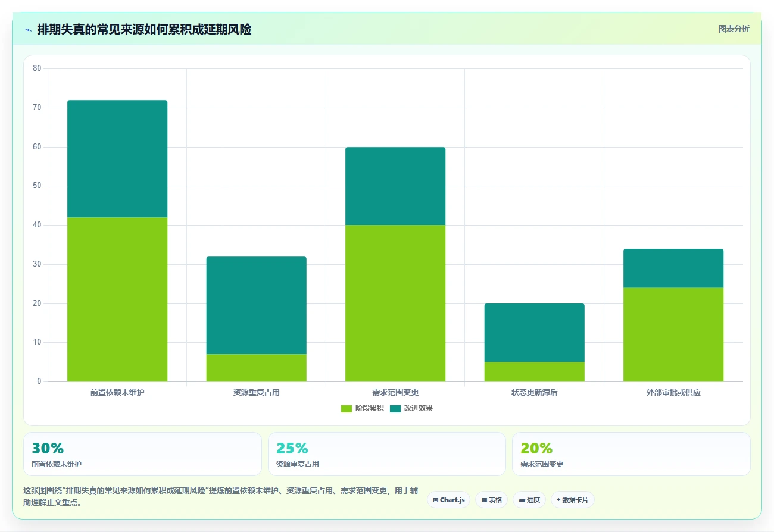This screenshot has height=532, width=774.
Task: Click the summary paragraph starting 这张图围绕
Action: tap(220, 496)
